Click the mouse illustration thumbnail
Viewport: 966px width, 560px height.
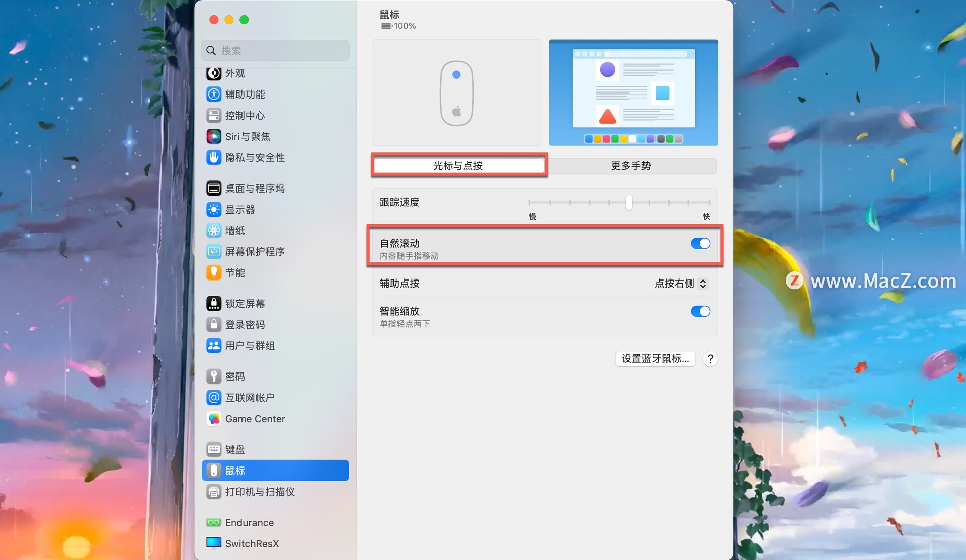(x=456, y=92)
